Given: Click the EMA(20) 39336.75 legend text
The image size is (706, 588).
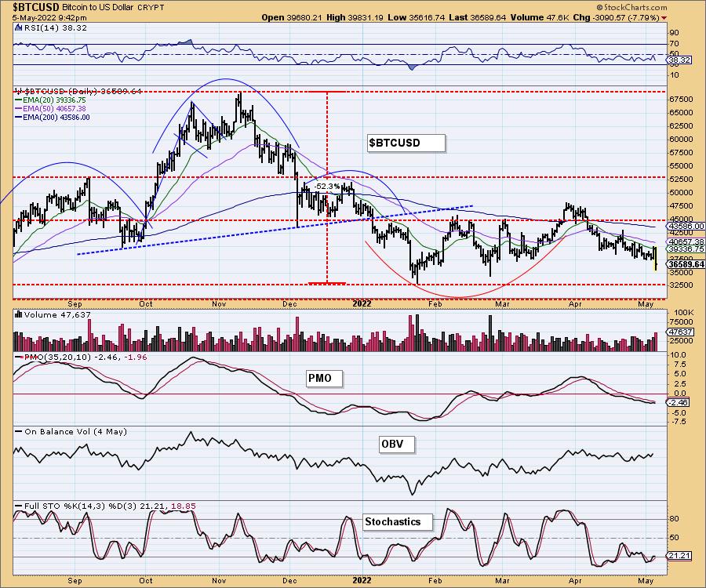Looking at the screenshot, I should click(54, 100).
